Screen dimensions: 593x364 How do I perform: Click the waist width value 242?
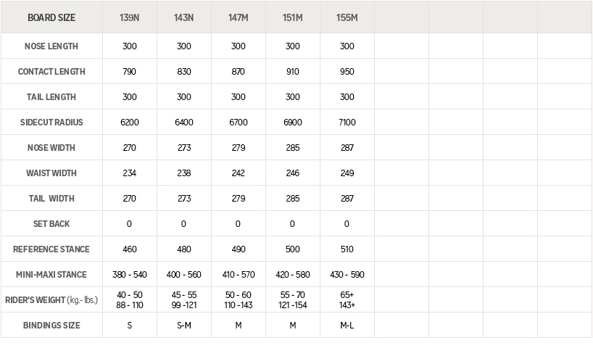pos(239,173)
